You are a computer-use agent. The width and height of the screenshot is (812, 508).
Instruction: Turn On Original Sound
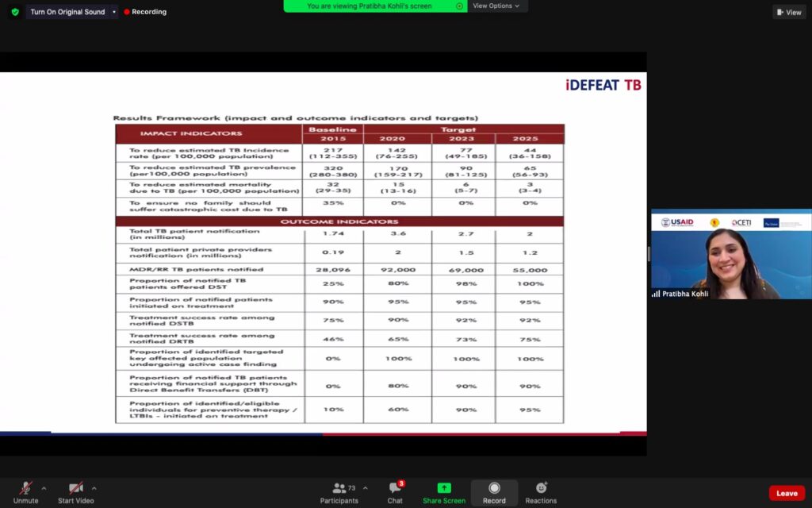[67, 12]
